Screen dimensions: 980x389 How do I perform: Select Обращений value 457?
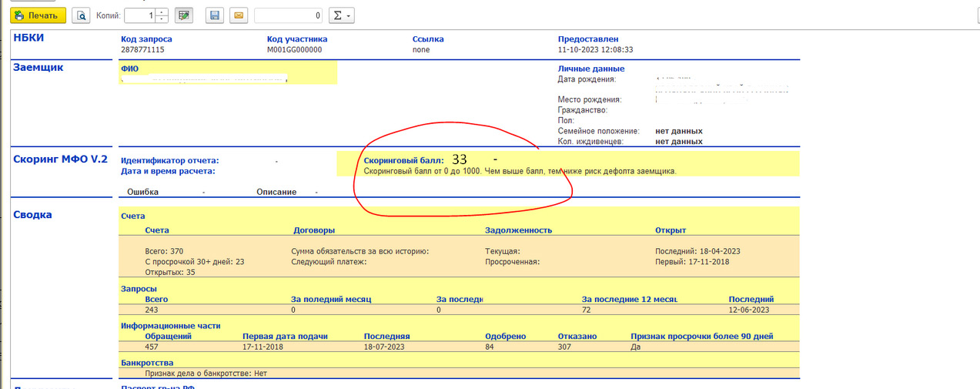[x=152, y=347]
